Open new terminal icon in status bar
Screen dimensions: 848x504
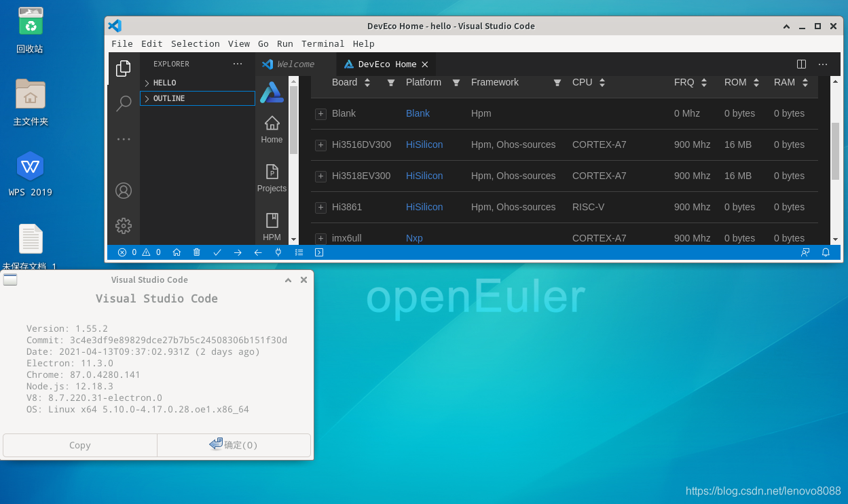pos(319,252)
